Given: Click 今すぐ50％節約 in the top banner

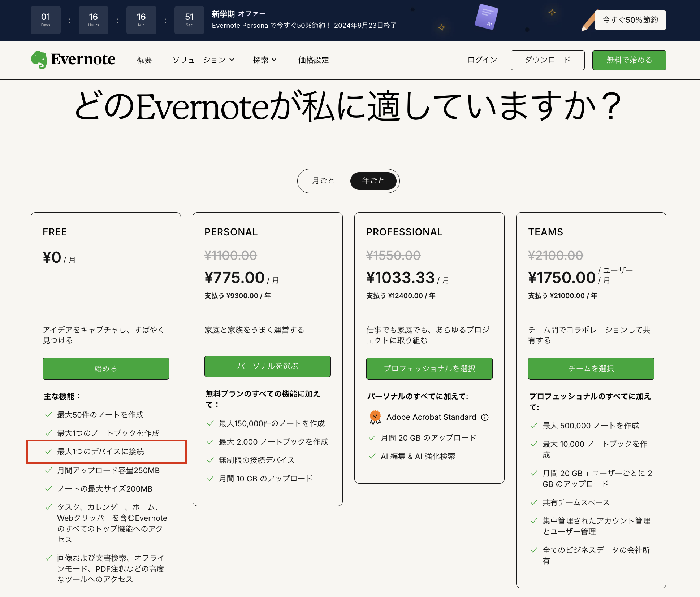Looking at the screenshot, I should pyautogui.click(x=630, y=20).
